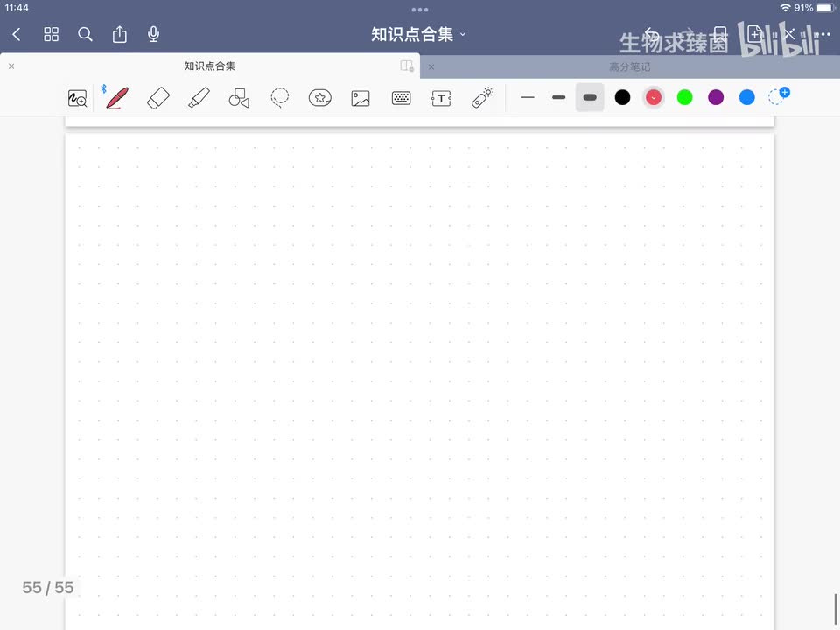Image resolution: width=840 pixels, height=630 pixels.
Task: Open the search tool
Action: [85, 35]
